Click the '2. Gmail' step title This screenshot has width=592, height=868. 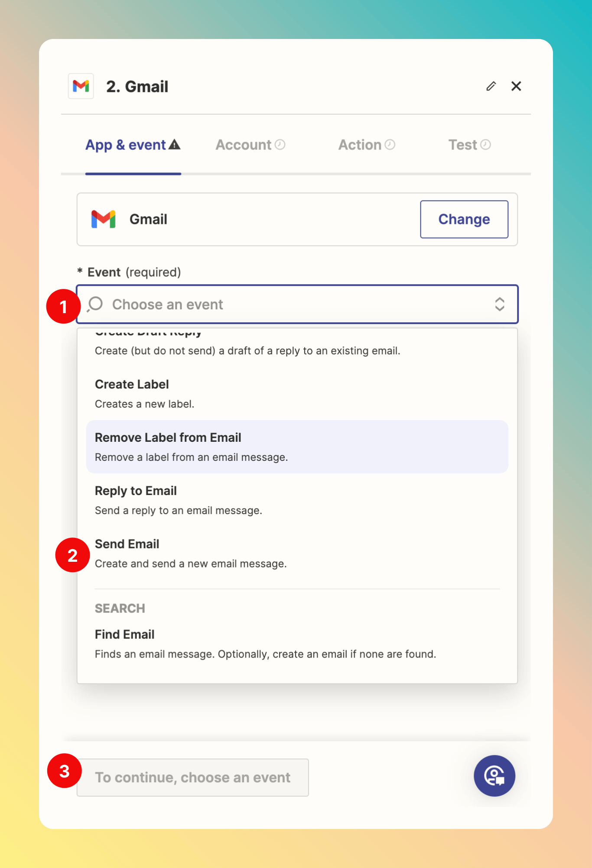(137, 87)
